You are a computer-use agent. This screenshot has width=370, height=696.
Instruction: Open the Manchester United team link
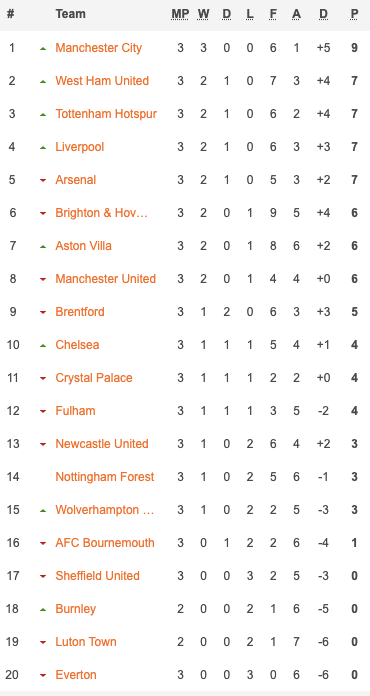pyautogui.click(x=106, y=279)
